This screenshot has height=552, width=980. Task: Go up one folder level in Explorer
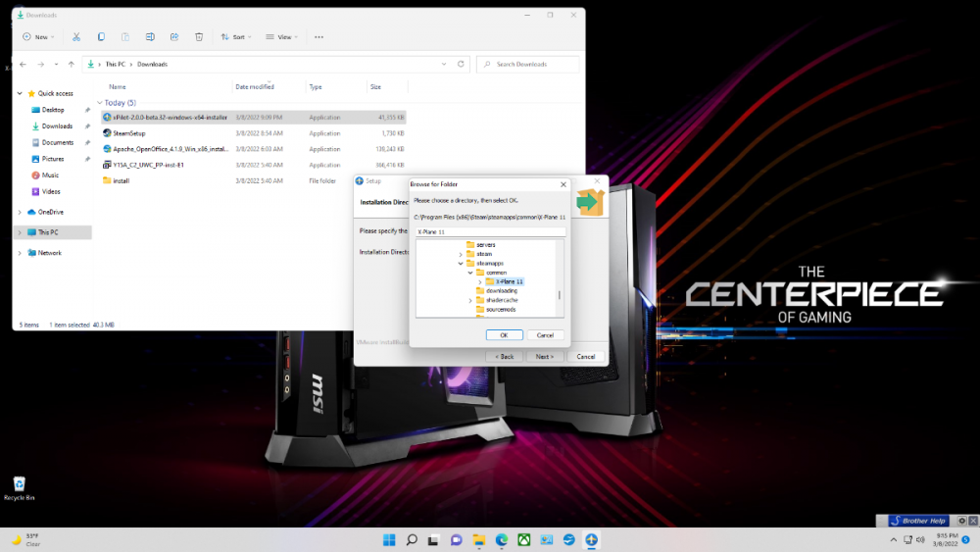coord(72,64)
